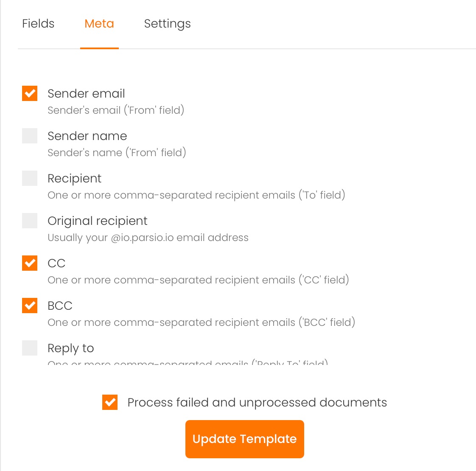
Task: Uncheck the Sender email checkbox
Action: pos(29,93)
